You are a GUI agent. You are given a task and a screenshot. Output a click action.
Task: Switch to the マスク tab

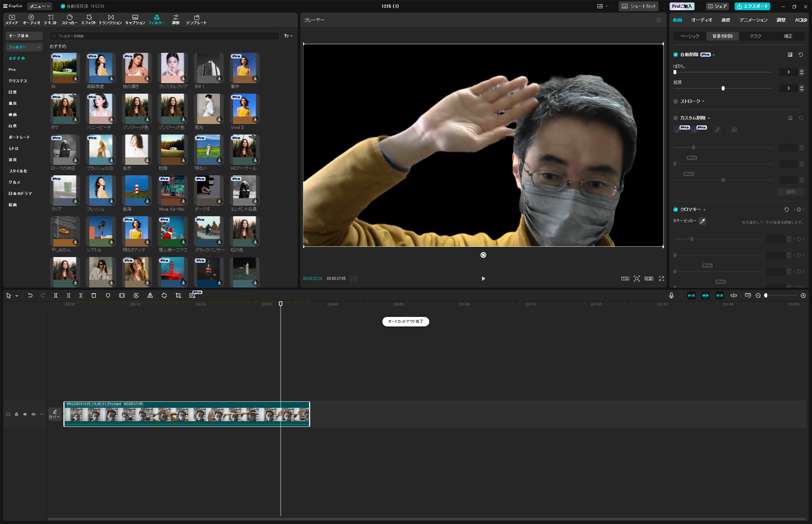coord(755,36)
